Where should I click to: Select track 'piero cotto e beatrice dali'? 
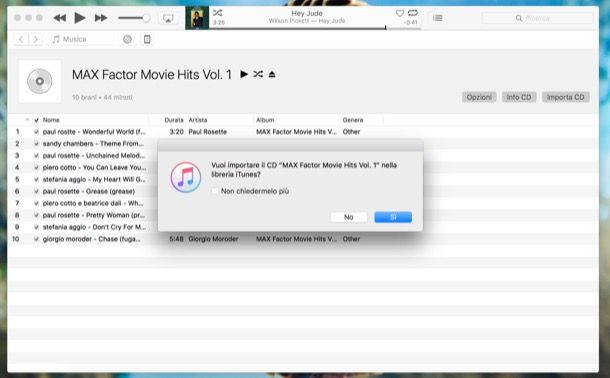click(93, 203)
